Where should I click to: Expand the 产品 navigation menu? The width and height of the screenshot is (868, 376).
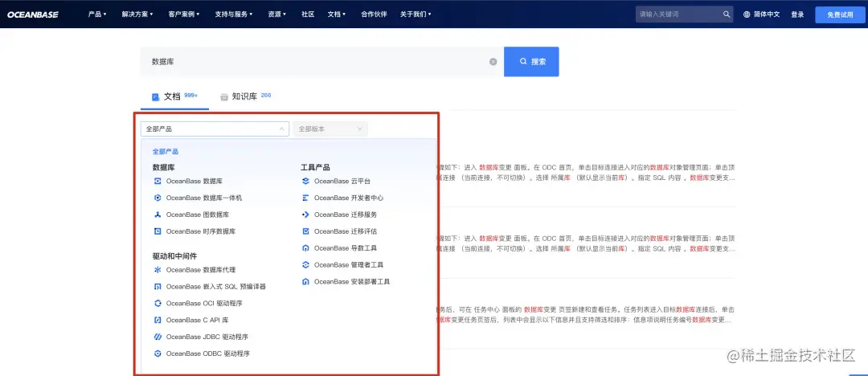(97, 14)
